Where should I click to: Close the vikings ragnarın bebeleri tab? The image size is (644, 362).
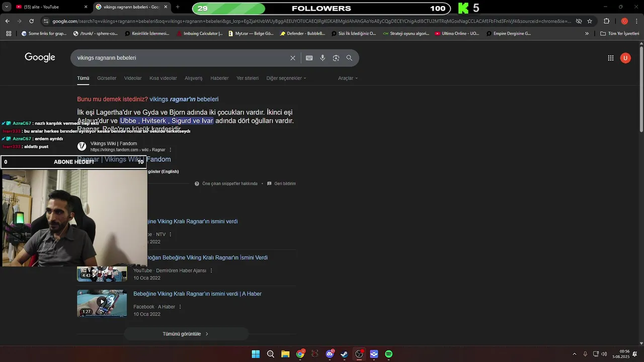[166, 7]
